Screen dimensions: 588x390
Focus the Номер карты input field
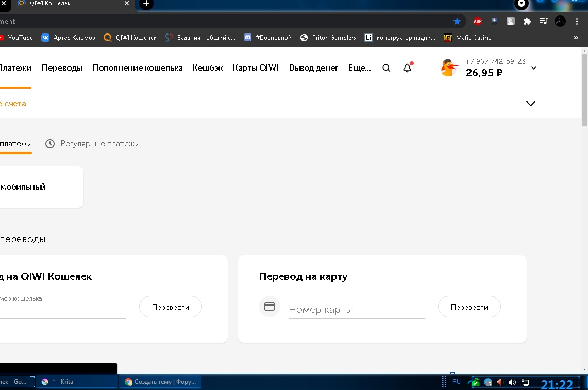(357, 310)
